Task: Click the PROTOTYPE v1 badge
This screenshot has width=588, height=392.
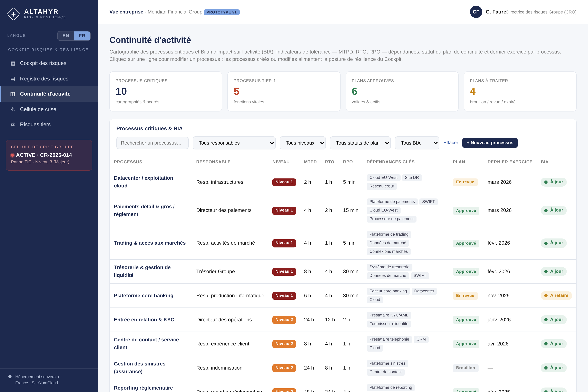Action: tap(222, 12)
